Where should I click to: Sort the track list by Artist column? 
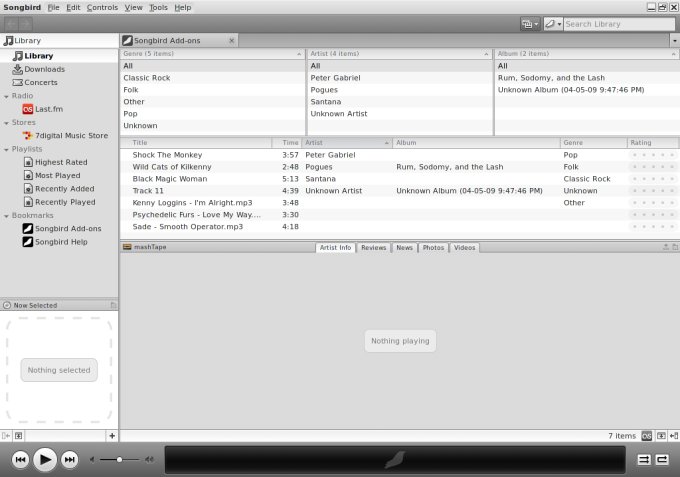(x=344, y=143)
